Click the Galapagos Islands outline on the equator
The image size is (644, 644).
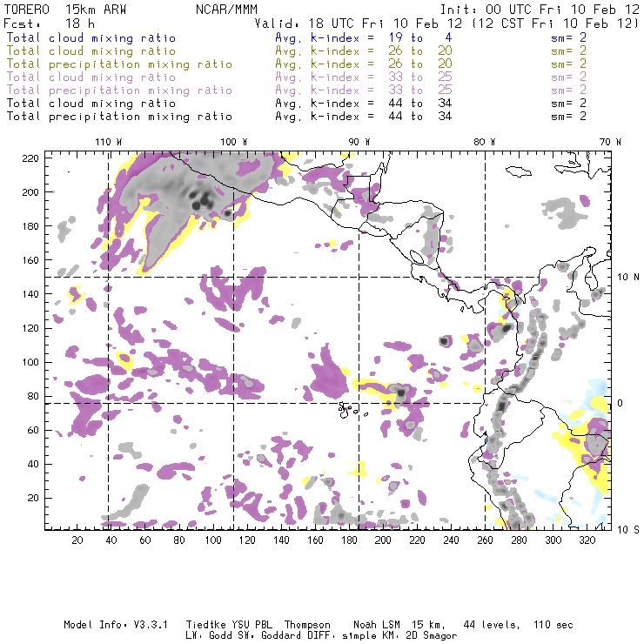coord(347,407)
